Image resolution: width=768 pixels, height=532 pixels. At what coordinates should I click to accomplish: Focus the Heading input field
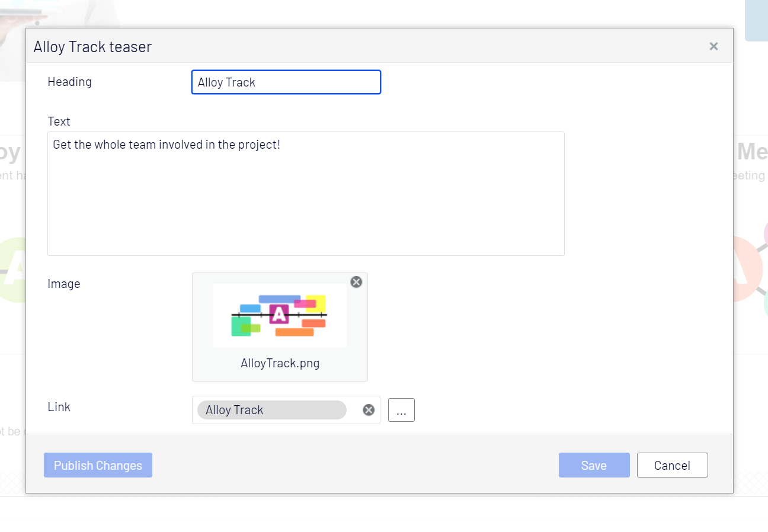(x=286, y=82)
